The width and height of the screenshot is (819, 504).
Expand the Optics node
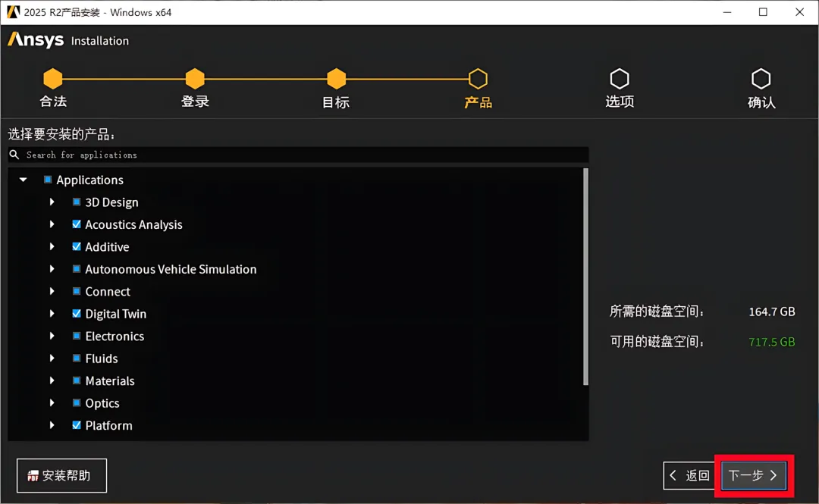coord(52,403)
